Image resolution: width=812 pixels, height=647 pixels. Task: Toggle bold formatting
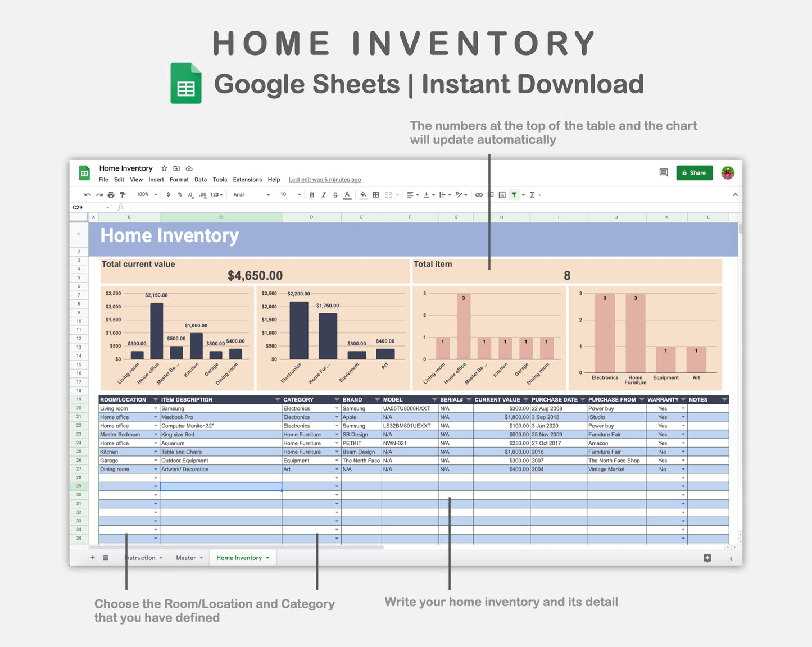[312, 194]
